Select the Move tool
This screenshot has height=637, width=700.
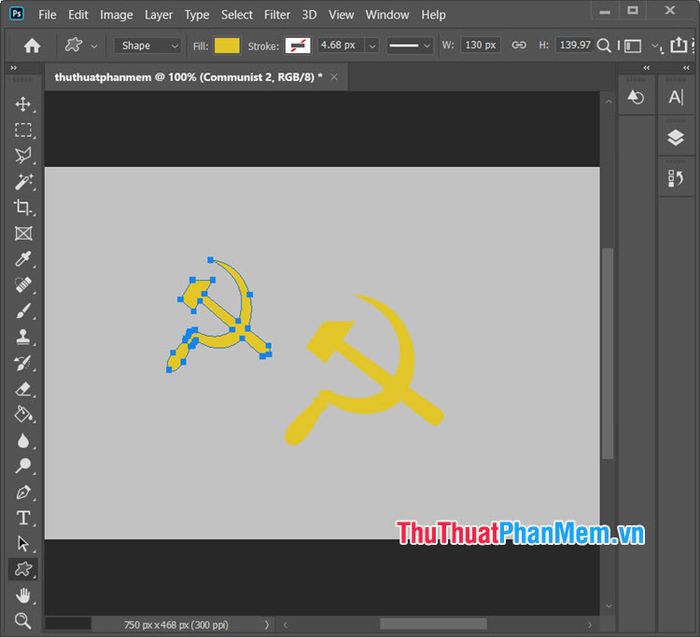tap(23, 104)
